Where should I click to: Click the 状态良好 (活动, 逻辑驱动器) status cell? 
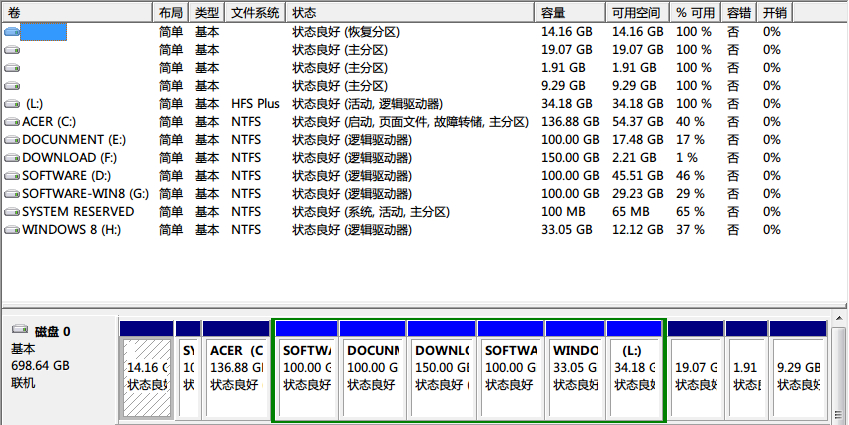(368, 104)
